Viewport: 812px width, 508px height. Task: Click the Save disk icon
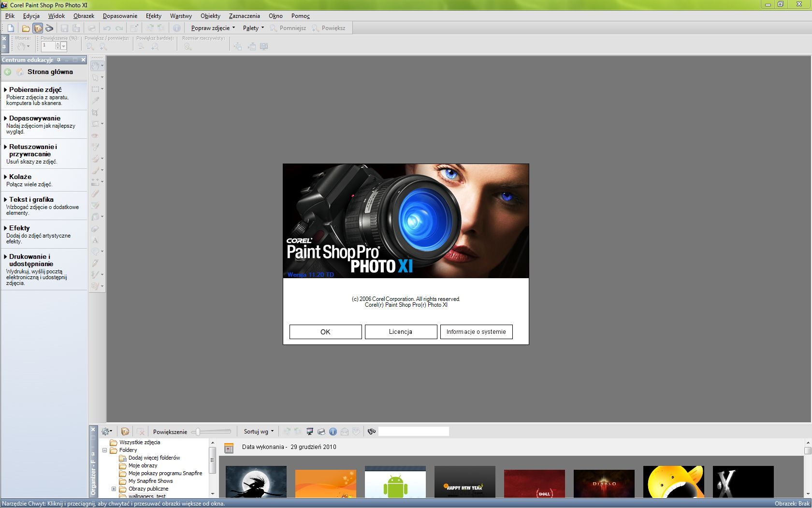[64, 28]
